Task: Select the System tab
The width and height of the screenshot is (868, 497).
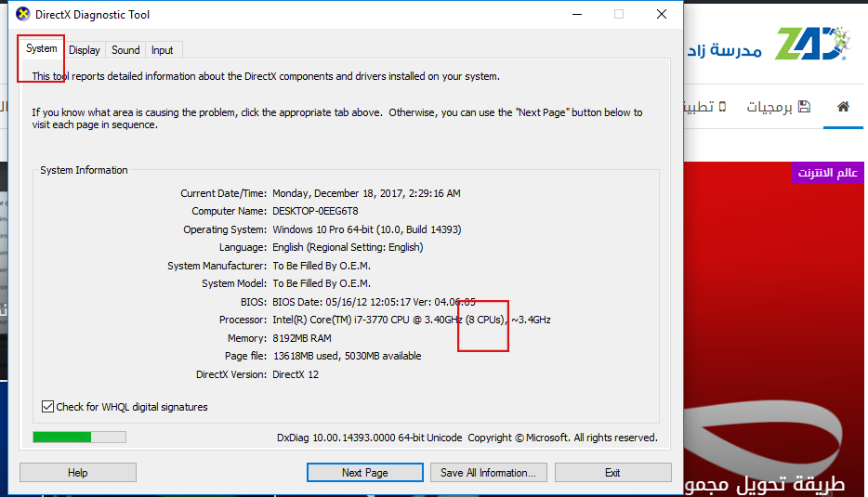Action: (42, 48)
